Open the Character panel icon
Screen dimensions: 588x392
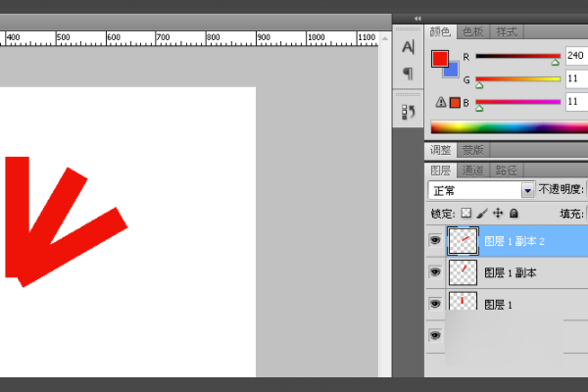click(408, 47)
